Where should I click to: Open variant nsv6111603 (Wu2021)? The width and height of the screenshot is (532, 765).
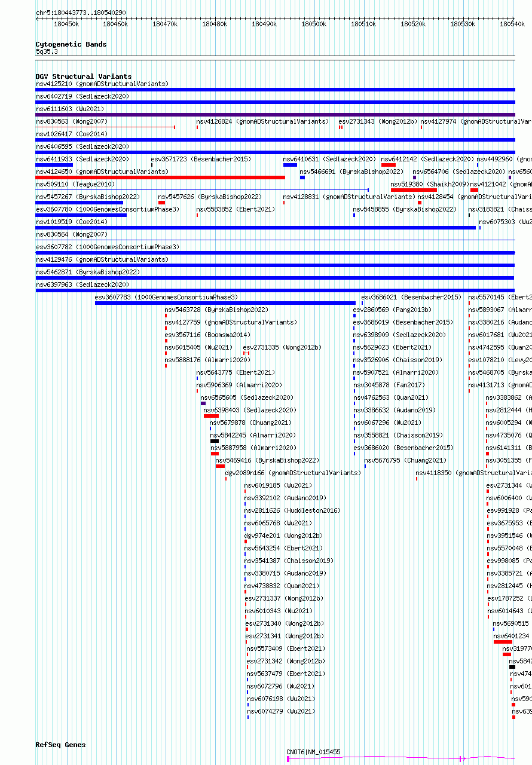70,109
